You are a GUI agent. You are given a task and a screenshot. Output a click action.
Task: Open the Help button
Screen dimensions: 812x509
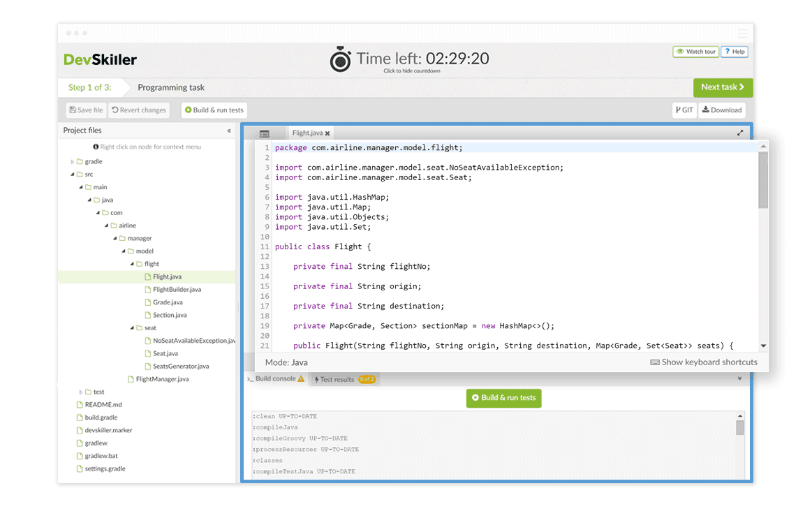(735, 52)
